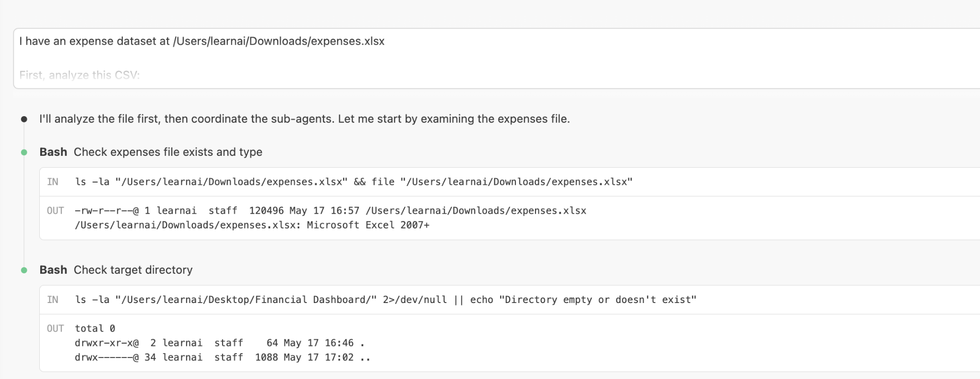Open 'Check expenses file exists and type' step
This screenshot has width=980, height=379.
click(168, 152)
